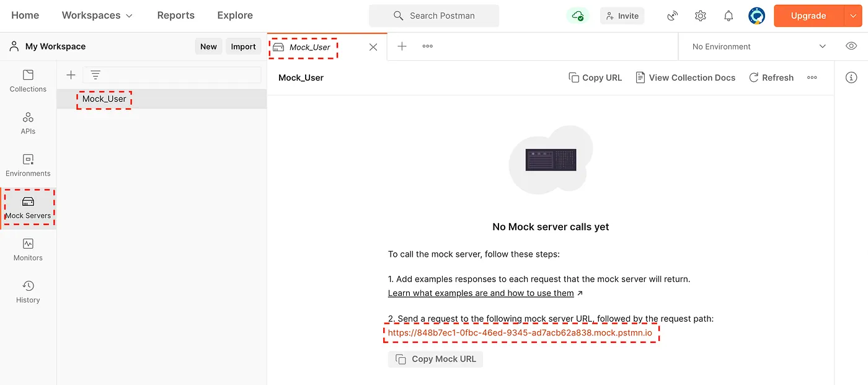Click the user avatar icon

click(756, 15)
